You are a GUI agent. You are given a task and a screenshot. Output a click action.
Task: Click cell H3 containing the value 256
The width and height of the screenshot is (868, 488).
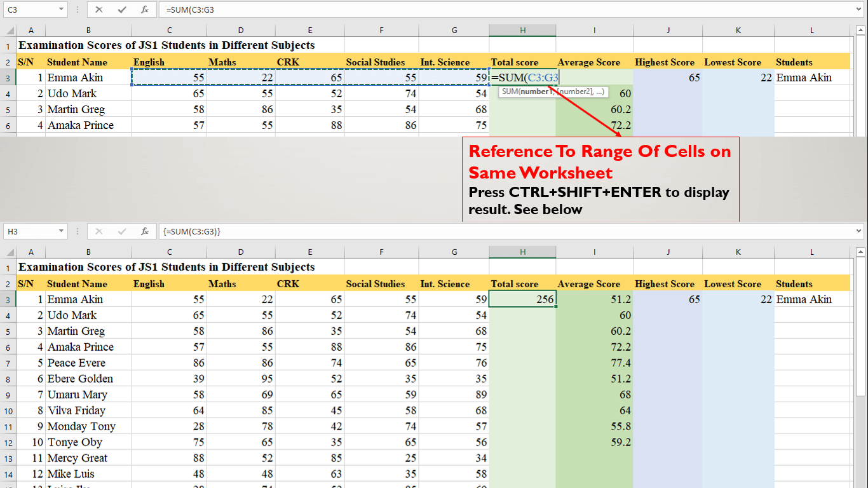tap(522, 299)
